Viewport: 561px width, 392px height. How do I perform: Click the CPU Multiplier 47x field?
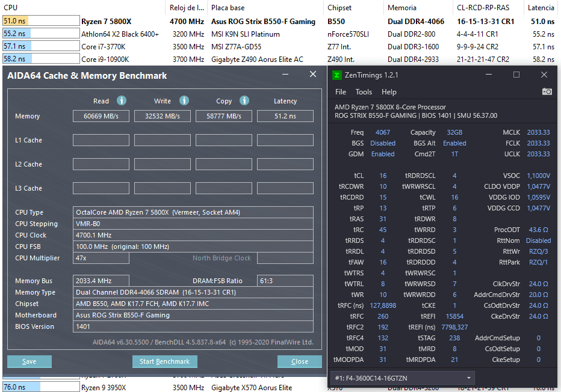pos(101,258)
